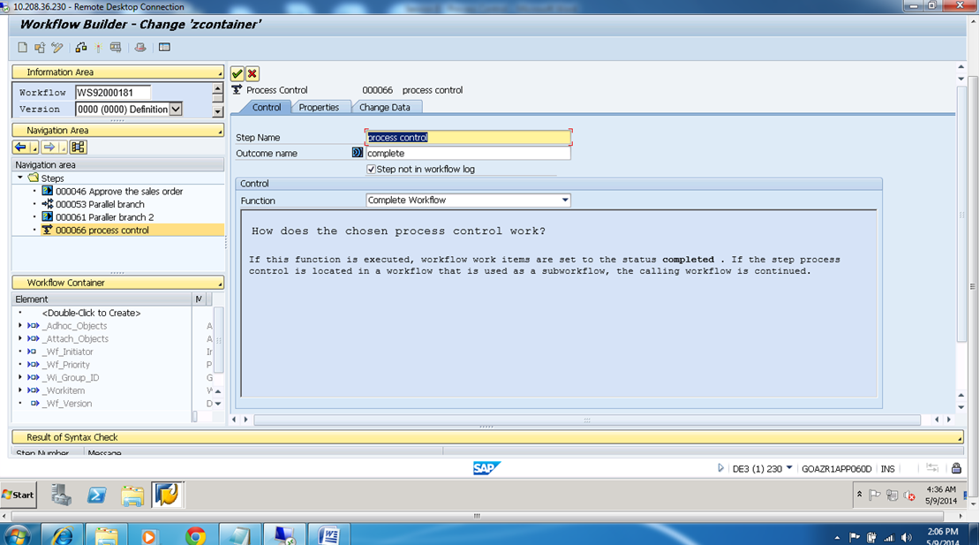The image size is (980, 545).
Task: Open the Function dropdown showing Complete Workflow
Action: pos(565,201)
